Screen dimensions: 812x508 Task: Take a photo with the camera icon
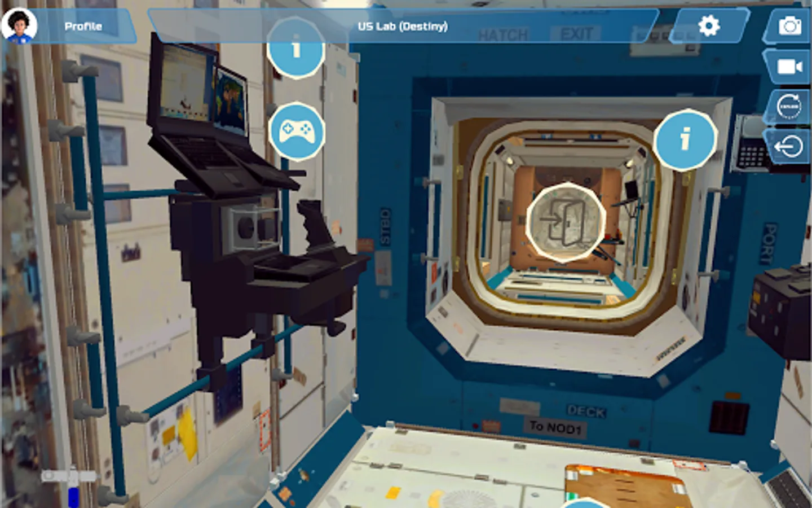click(x=789, y=26)
